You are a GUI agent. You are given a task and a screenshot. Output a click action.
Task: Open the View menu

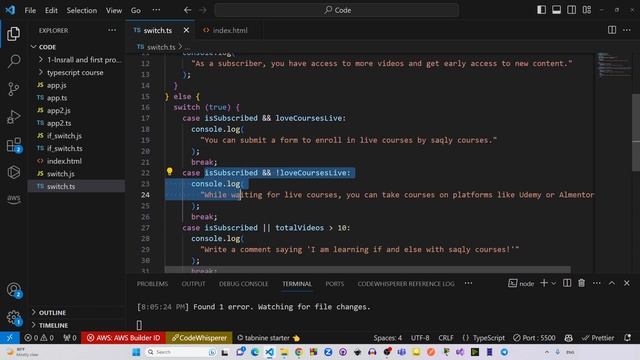(114, 10)
